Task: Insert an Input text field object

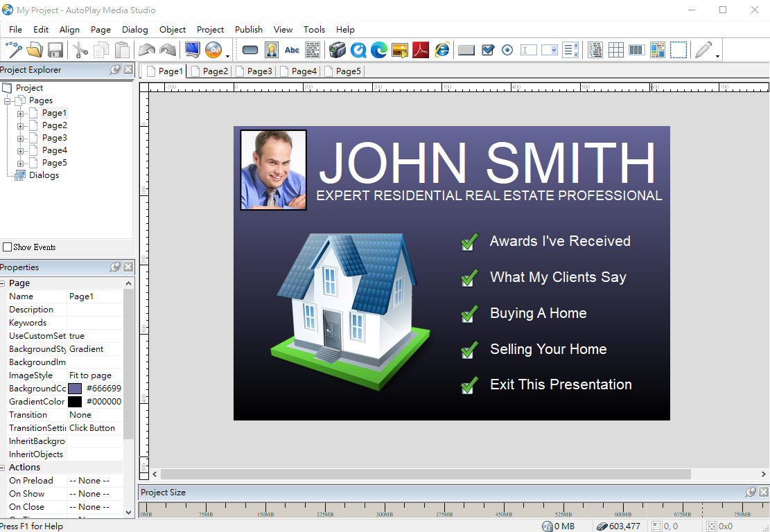Action: tap(528, 50)
